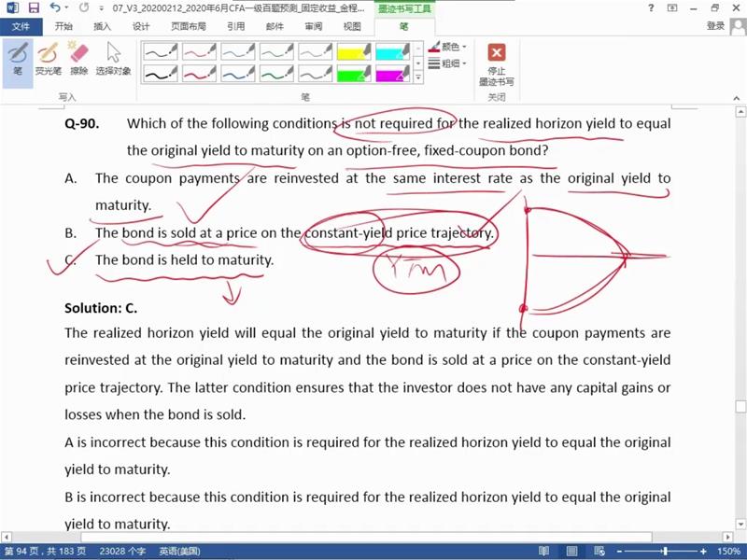Open the pen Thickness (粗细) dropdown
This screenshot has height=560, width=747.
(448, 63)
